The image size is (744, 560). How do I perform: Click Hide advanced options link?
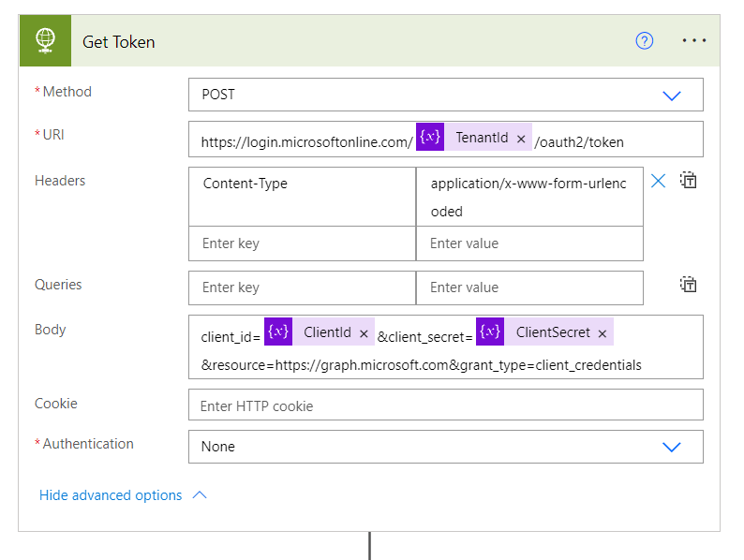click(111, 495)
